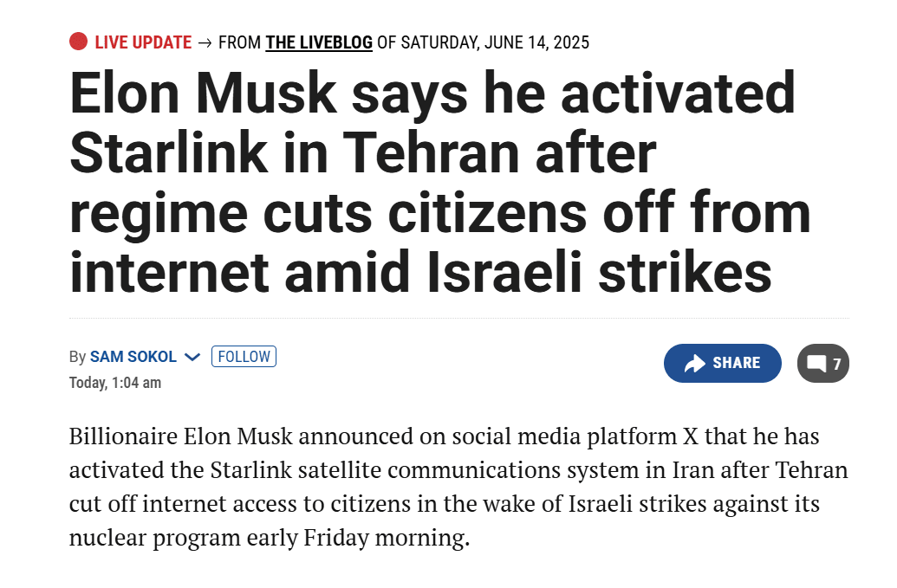Viewport: 897px width, 588px height.
Task: Click the article's opening paragraph text
Action: tap(458, 487)
